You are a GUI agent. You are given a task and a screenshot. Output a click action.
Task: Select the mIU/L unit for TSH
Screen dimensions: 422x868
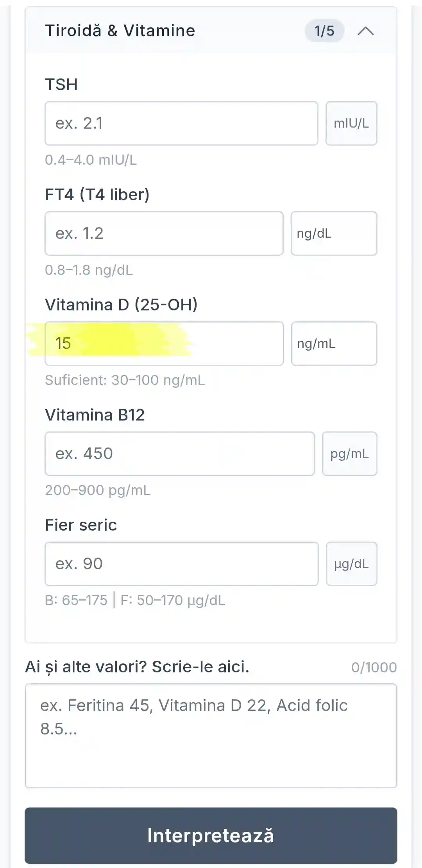tap(351, 123)
